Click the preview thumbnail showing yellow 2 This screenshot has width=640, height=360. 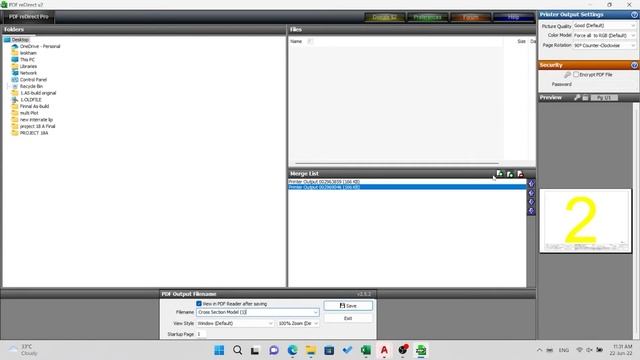click(x=585, y=221)
